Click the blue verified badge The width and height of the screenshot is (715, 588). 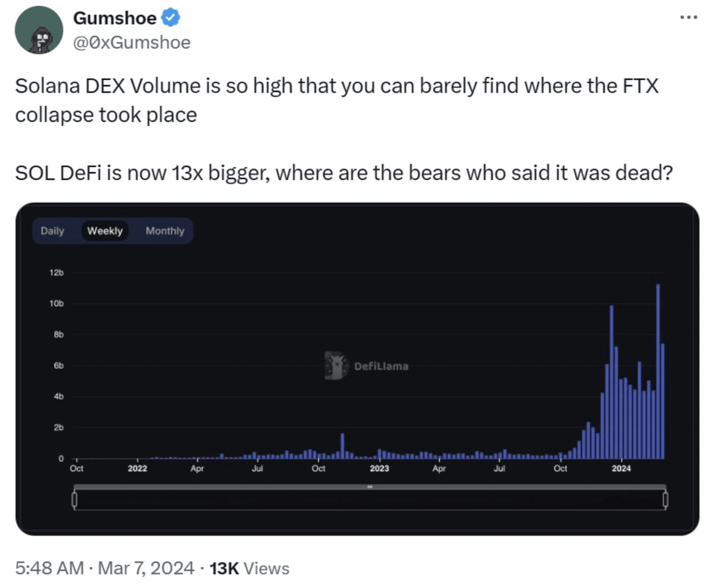(170, 18)
